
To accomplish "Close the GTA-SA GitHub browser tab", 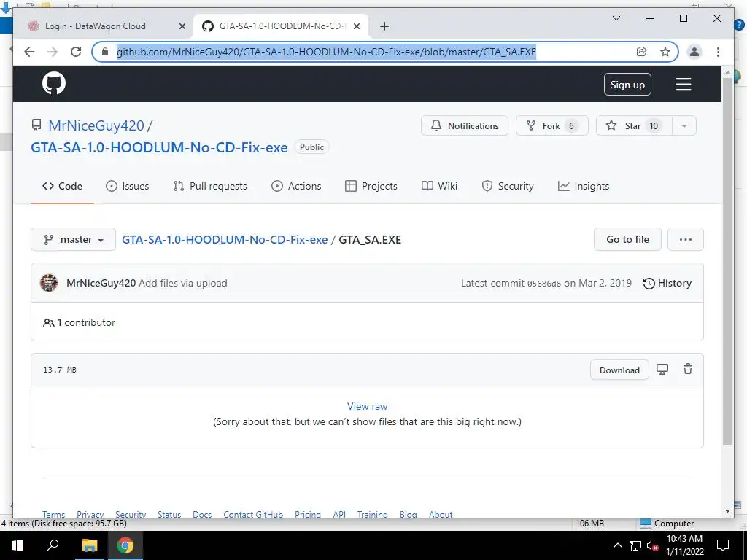I will coord(357,26).
